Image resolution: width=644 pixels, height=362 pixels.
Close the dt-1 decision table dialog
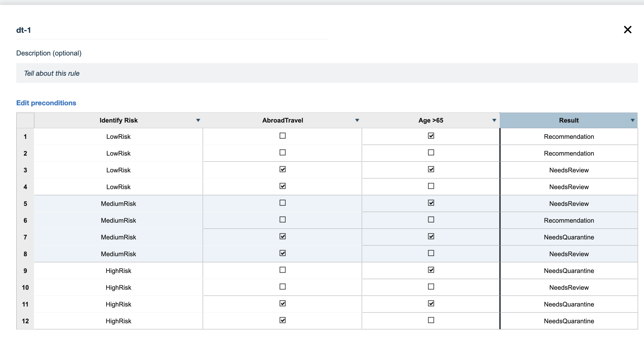tap(627, 30)
